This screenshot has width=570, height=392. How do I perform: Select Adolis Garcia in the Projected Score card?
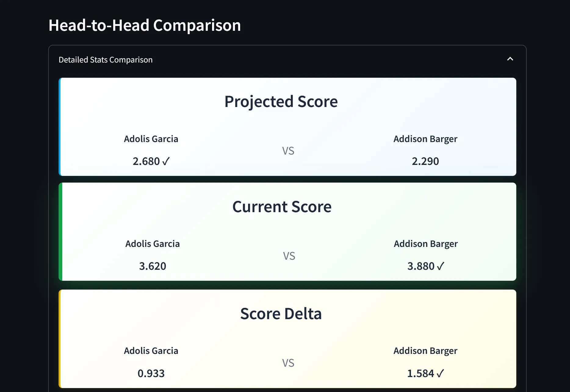pos(151,139)
